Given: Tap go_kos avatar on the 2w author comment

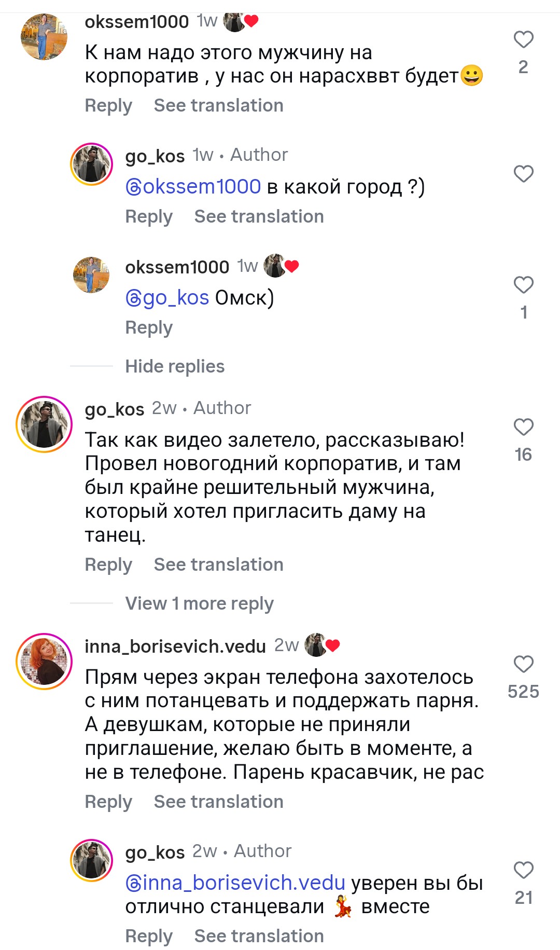Looking at the screenshot, I should tap(44, 424).
